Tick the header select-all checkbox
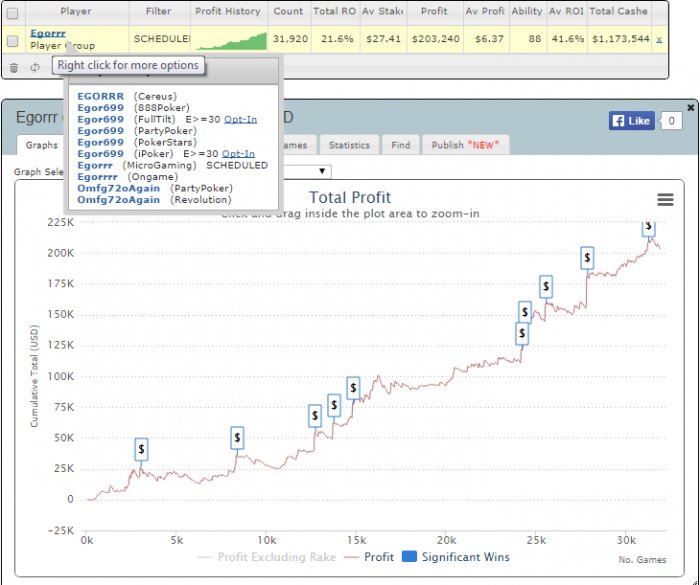Screen dimensions: 700x585 pos(12,13)
